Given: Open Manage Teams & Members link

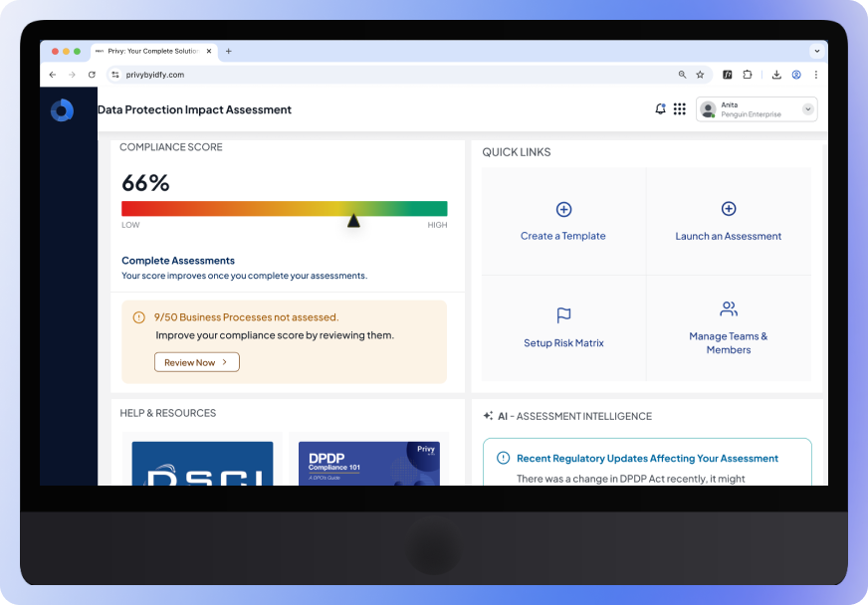Looking at the screenshot, I should click(728, 343).
